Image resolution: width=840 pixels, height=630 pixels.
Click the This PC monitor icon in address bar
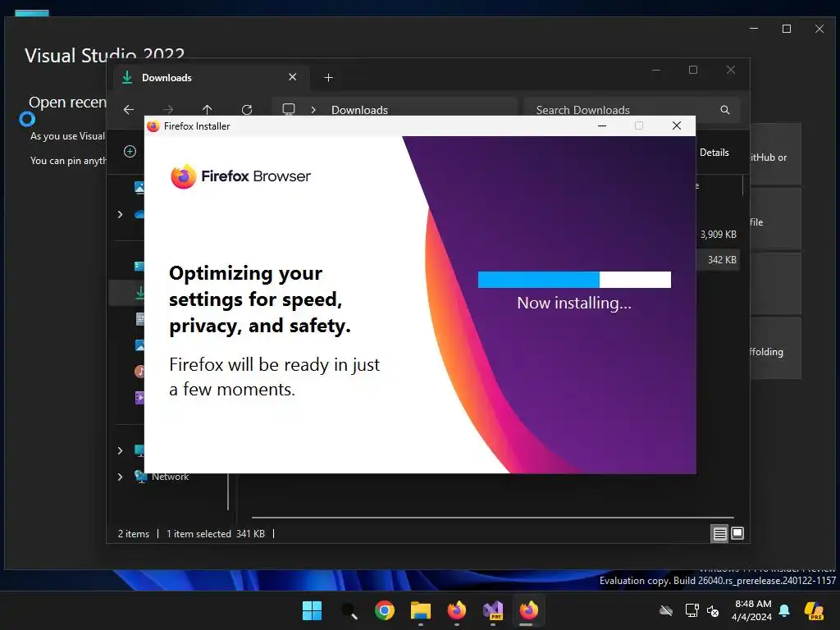tap(289, 109)
